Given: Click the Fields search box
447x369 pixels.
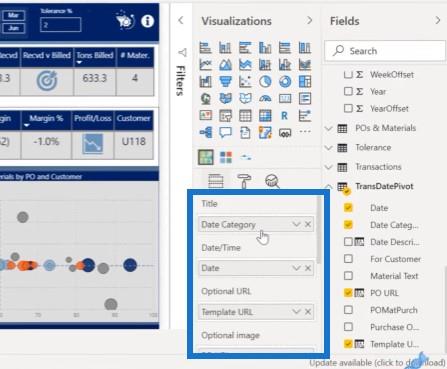Looking at the screenshot, I should pos(385,51).
